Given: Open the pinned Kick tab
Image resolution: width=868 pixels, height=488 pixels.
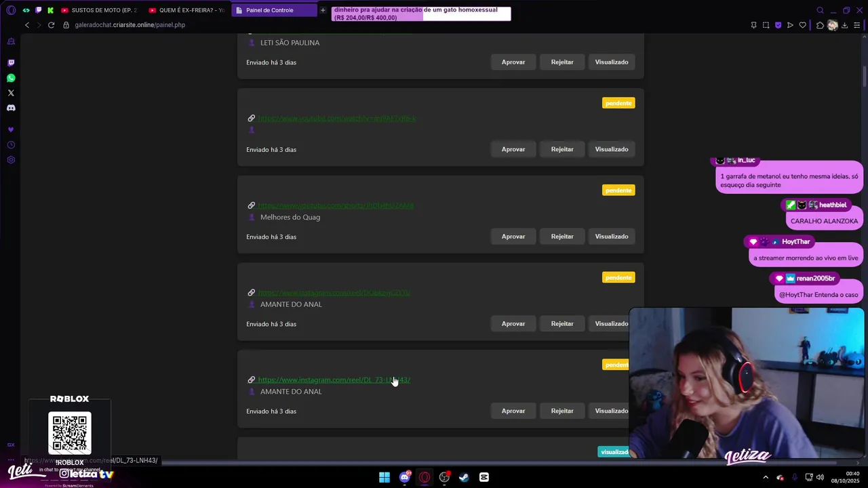Looking at the screenshot, I should [x=50, y=10].
